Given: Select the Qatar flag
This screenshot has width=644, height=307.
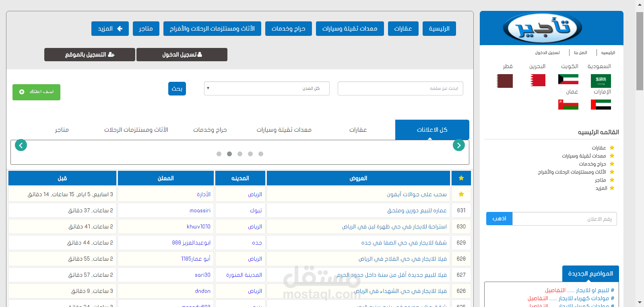Looking at the screenshot, I should [505, 81].
